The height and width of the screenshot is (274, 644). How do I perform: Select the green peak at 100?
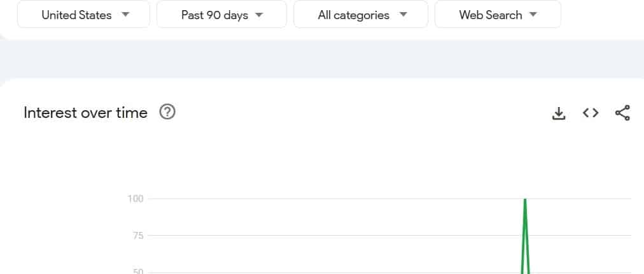[525, 200]
